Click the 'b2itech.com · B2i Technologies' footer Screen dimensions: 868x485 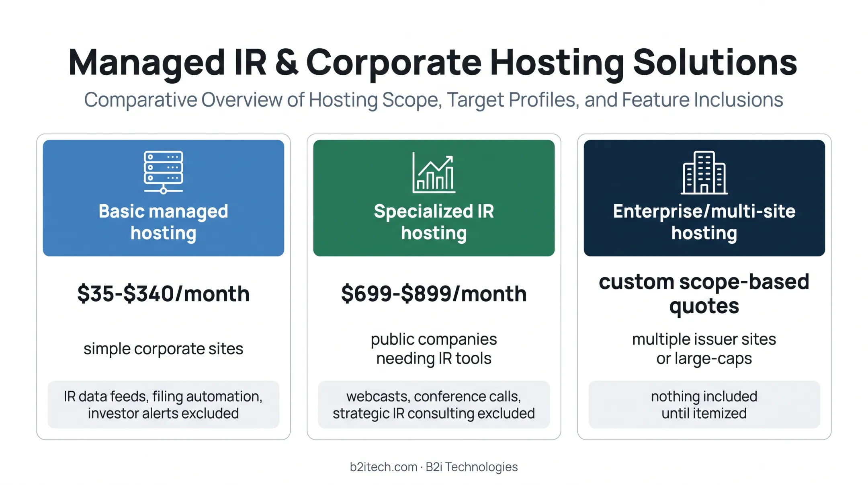(x=434, y=467)
